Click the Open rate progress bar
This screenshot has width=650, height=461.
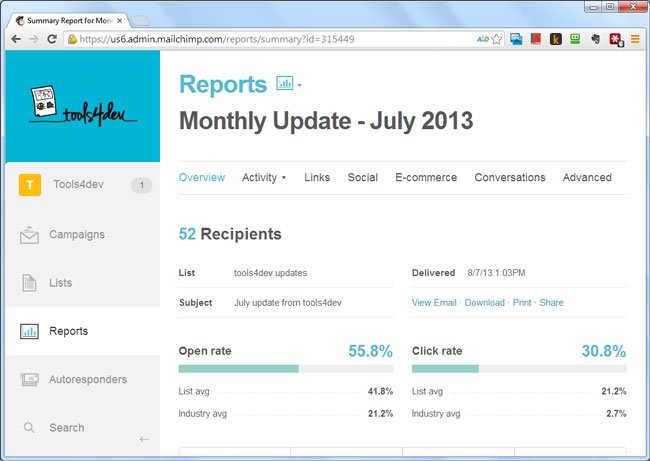[x=286, y=369]
